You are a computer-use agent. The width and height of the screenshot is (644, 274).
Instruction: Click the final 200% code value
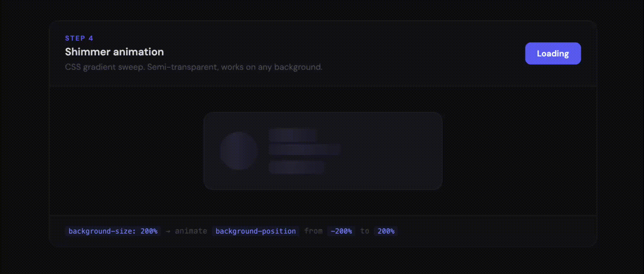click(x=386, y=231)
